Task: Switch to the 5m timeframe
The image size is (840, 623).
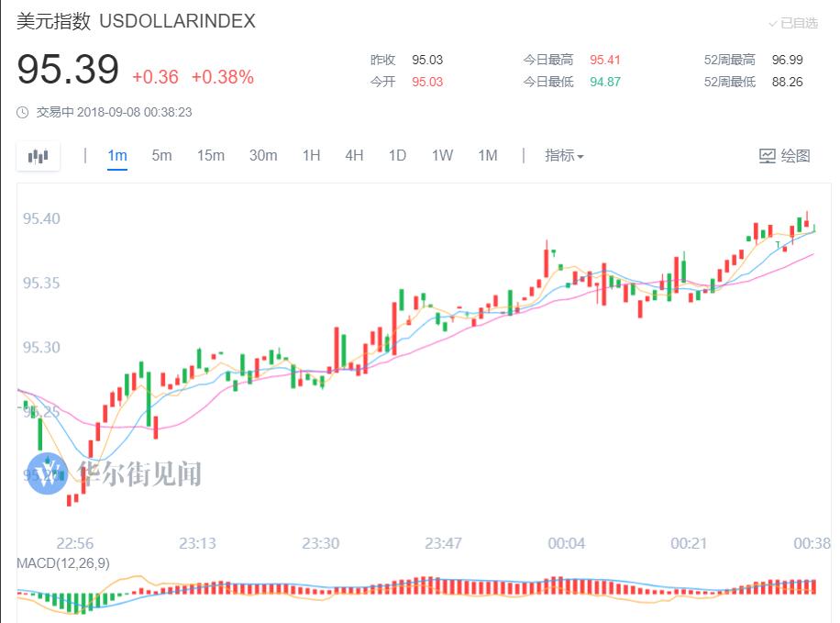Action: pyautogui.click(x=161, y=156)
